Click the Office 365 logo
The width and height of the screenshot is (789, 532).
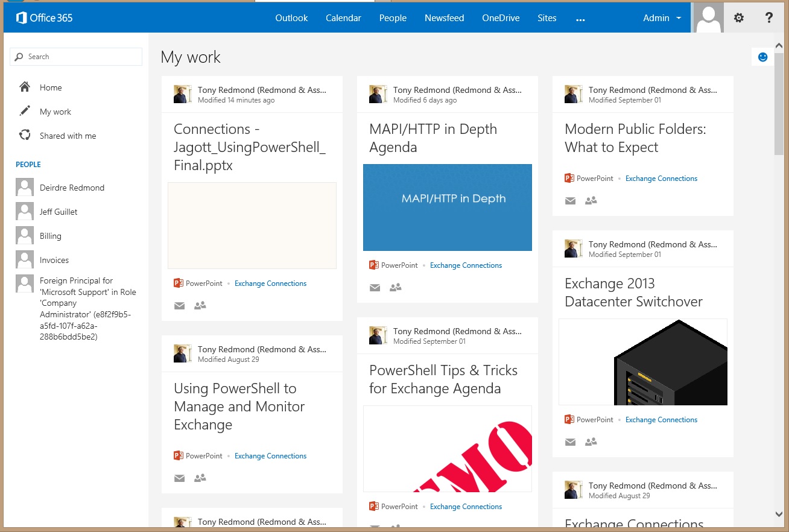(x=44, y=18)
